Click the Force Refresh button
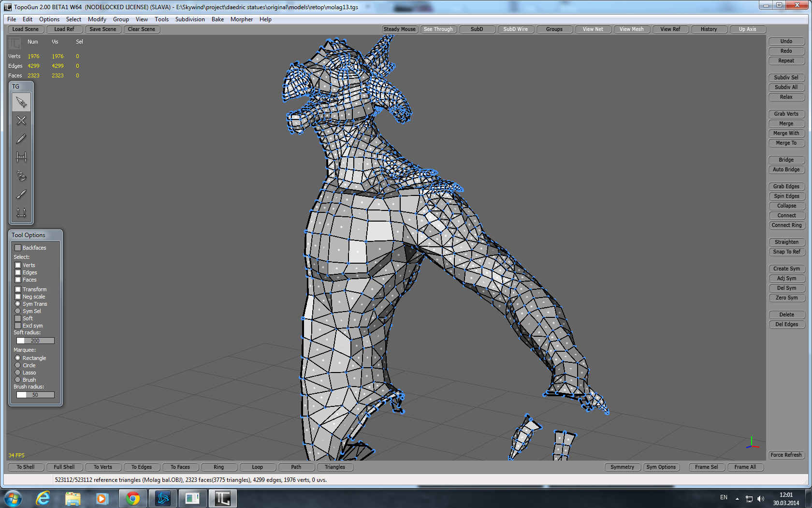Viewport: 812px width, 508px height. [x=786, y=455]
